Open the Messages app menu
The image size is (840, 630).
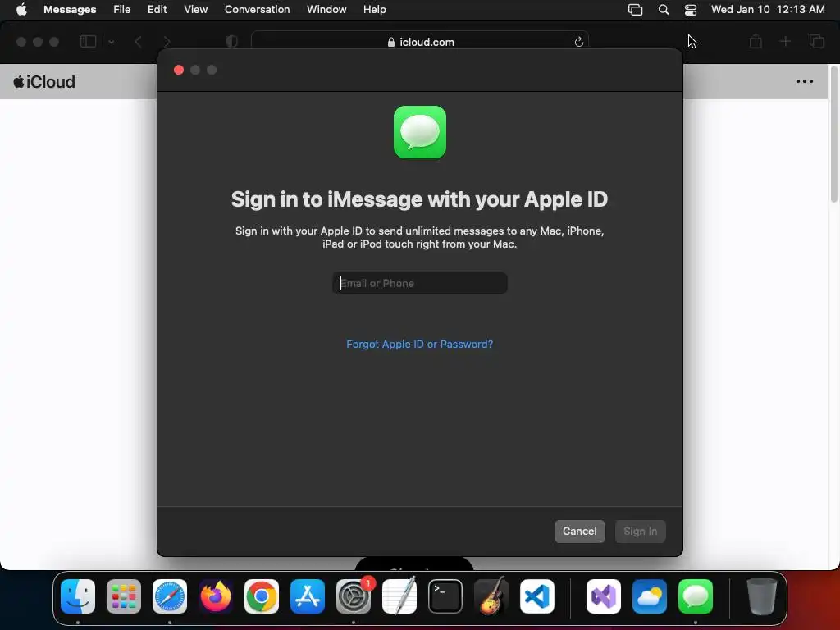click(x=70, y=9)
